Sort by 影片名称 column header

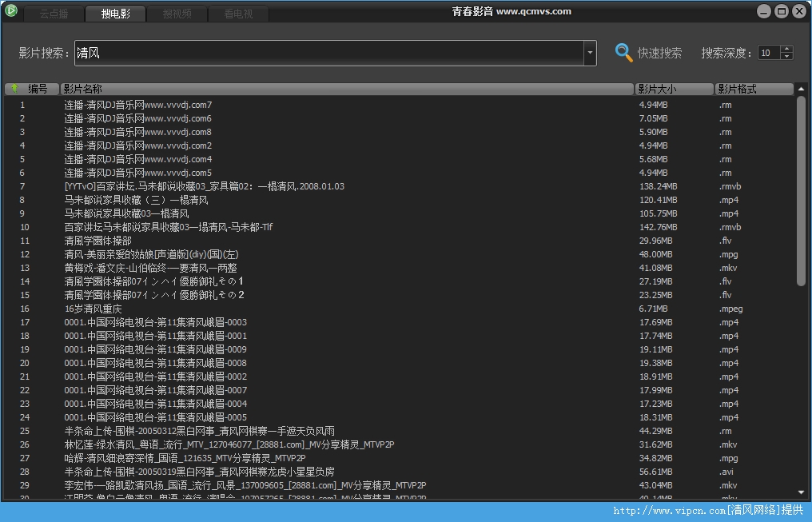pyautogui.click(x=347, y=89)
